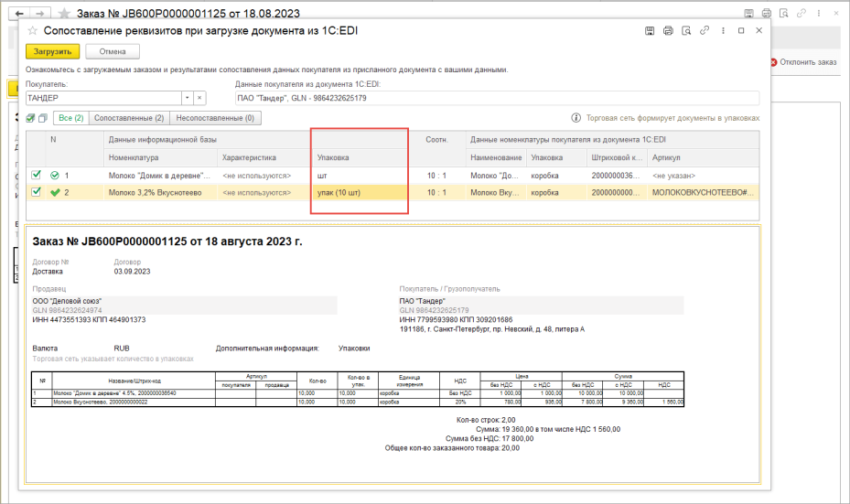Toggle checkbox for row 1 Молоко Домик в деревне
850x504 pixels.
[36, 175]
